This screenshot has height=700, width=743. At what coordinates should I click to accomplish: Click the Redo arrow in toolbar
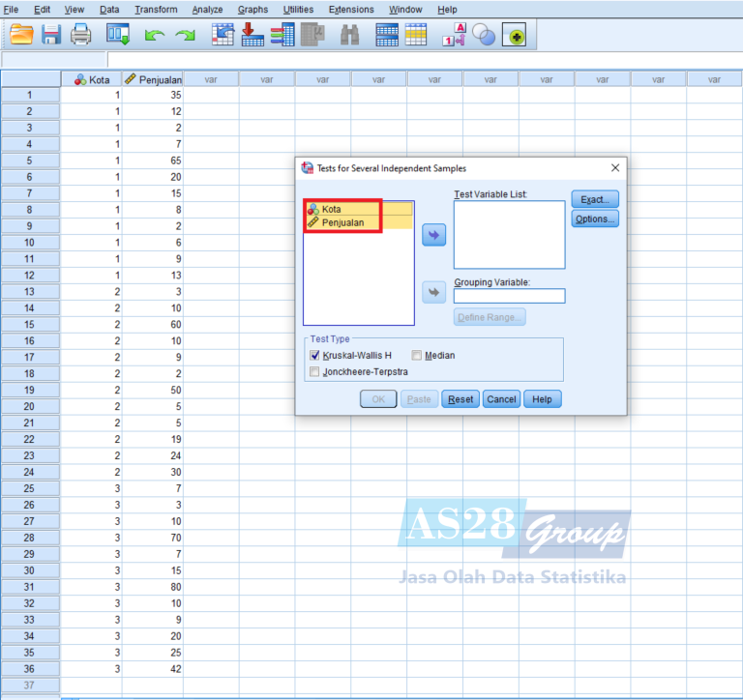point(185,35)
